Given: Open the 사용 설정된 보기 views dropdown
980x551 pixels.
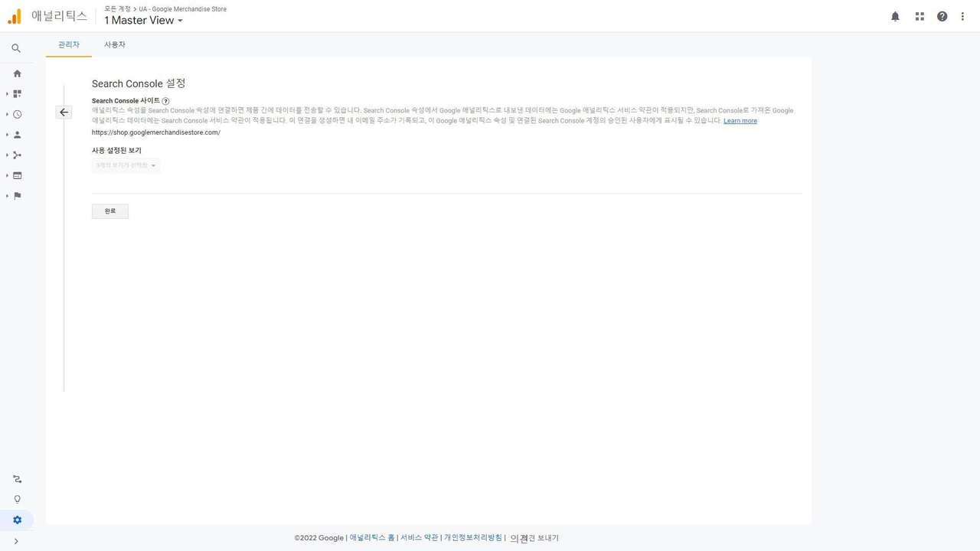Looking at the screenshot, I should click(126, 165).
